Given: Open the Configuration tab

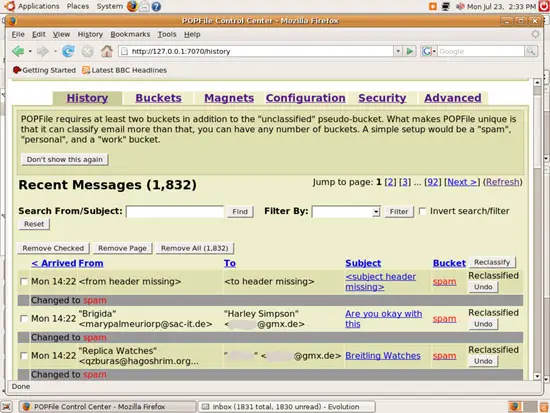Looking at the screenshot, I should 306,98.
